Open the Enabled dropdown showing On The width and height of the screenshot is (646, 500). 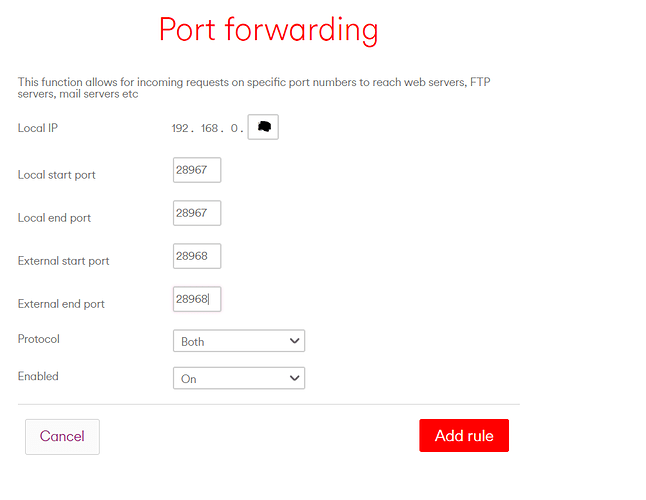point(239,378)
